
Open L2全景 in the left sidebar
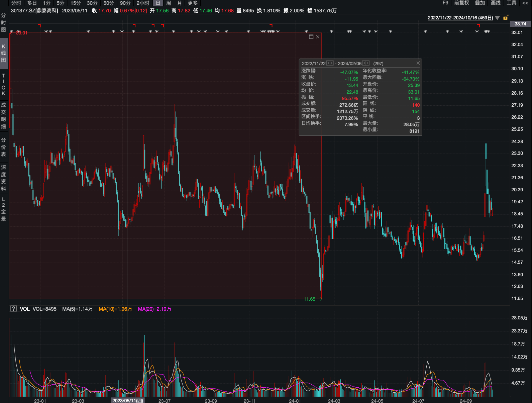[4, 209]
